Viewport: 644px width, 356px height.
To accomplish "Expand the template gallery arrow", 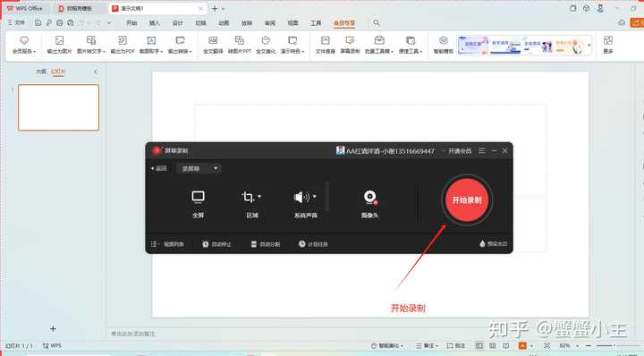I will coord(589,45).
